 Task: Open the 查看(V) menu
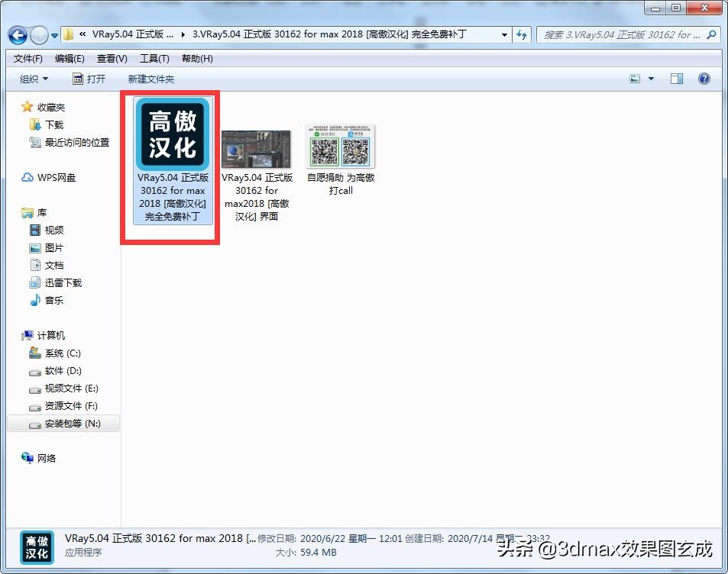point(112,59)
